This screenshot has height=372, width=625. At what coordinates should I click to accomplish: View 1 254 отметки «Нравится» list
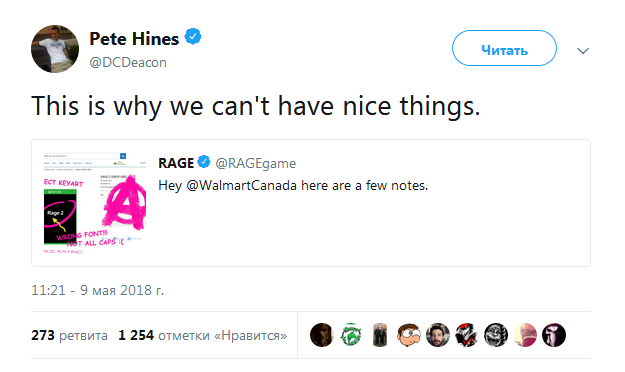tap(202, 335)
